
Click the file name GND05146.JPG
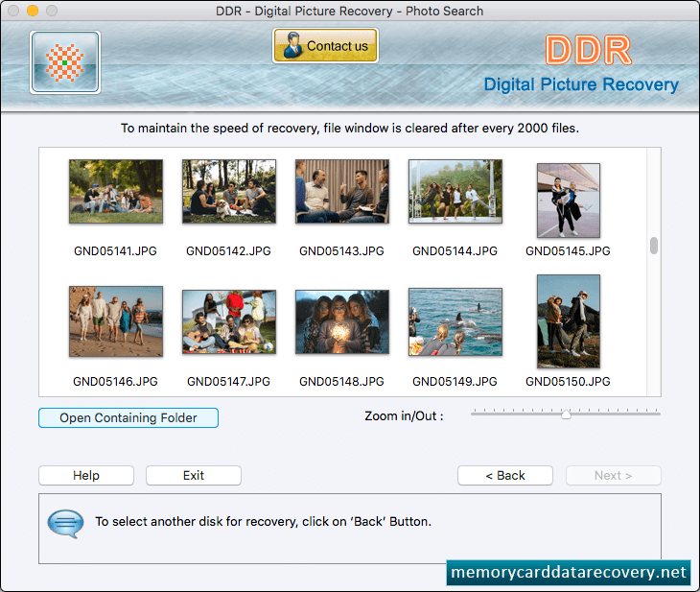[x=115, y=382]
